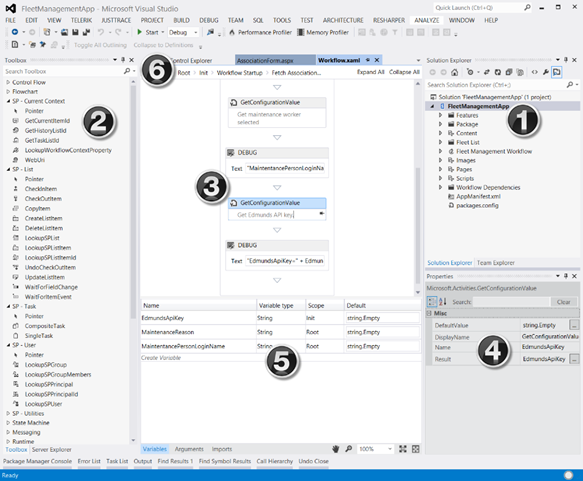Click the Quick Launch search icon
Image resolution: width=583 pixels, height=481 pixels.
click(527, 7)
